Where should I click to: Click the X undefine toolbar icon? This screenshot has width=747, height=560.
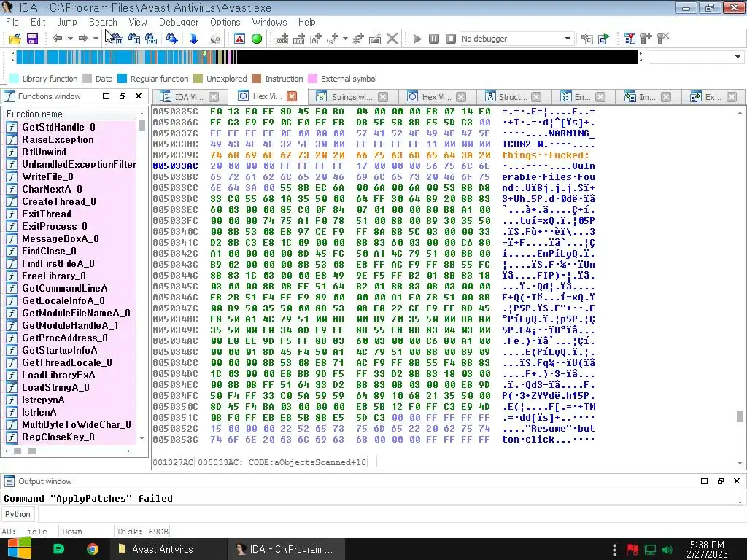click(392, 39)
